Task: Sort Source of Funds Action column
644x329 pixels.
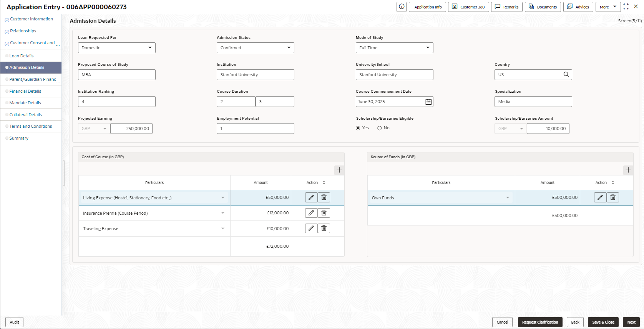Action: click(613, 182)
